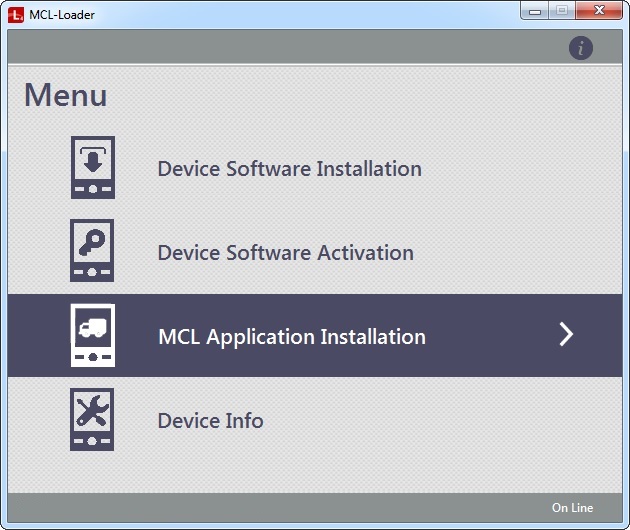Viewport: 630px width, 530px height.
Task: Close the MCL-Loader window
Action: [599, 11]
